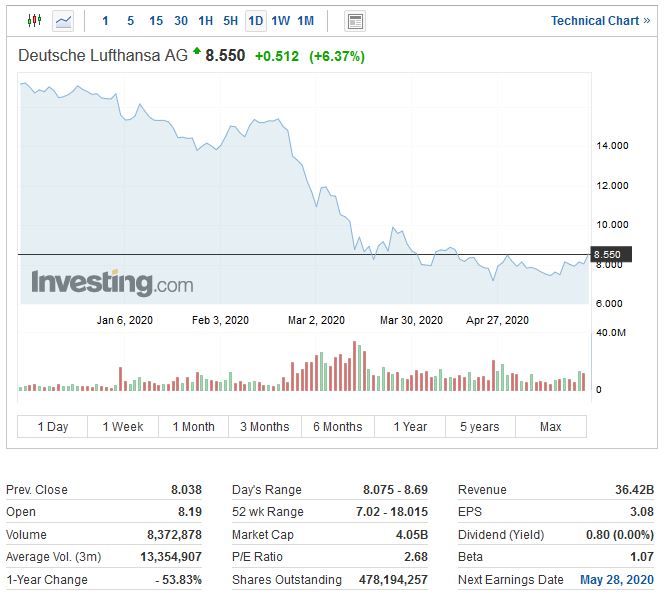Click the Apr 27, 2020 date label
Screen dimensions: 666x601
(497, 320)
